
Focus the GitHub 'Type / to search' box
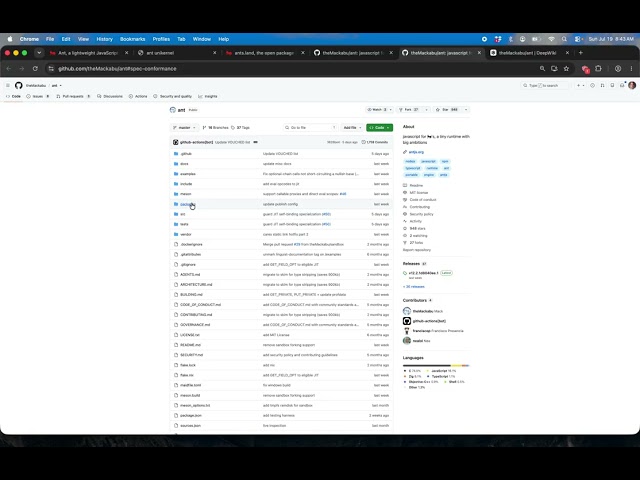(546, 85)
